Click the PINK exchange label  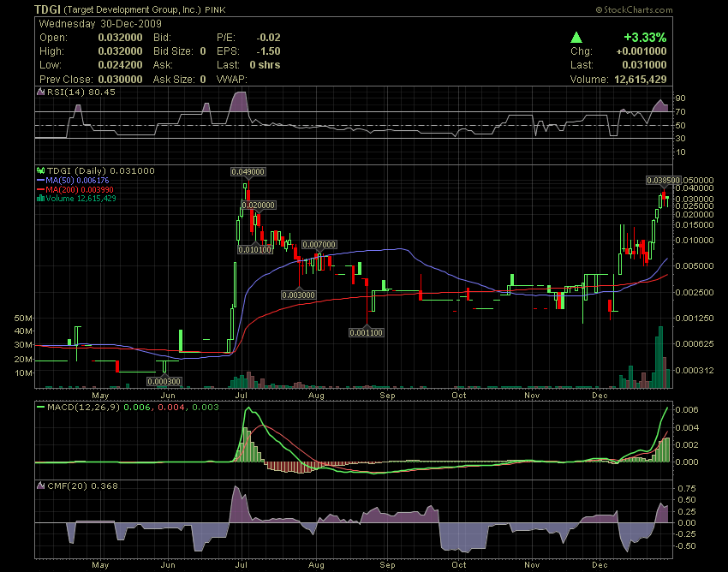pos(216,9)
